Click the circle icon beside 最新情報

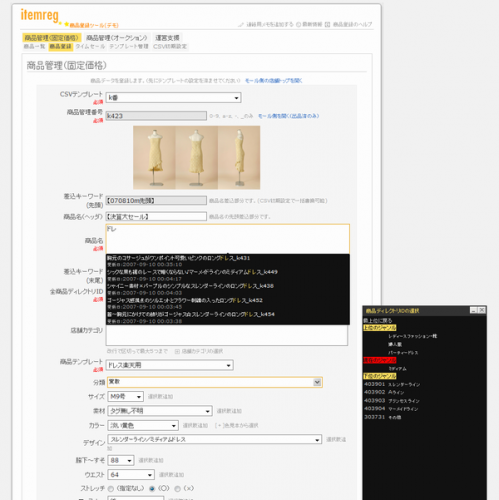(x=298, y=25)
